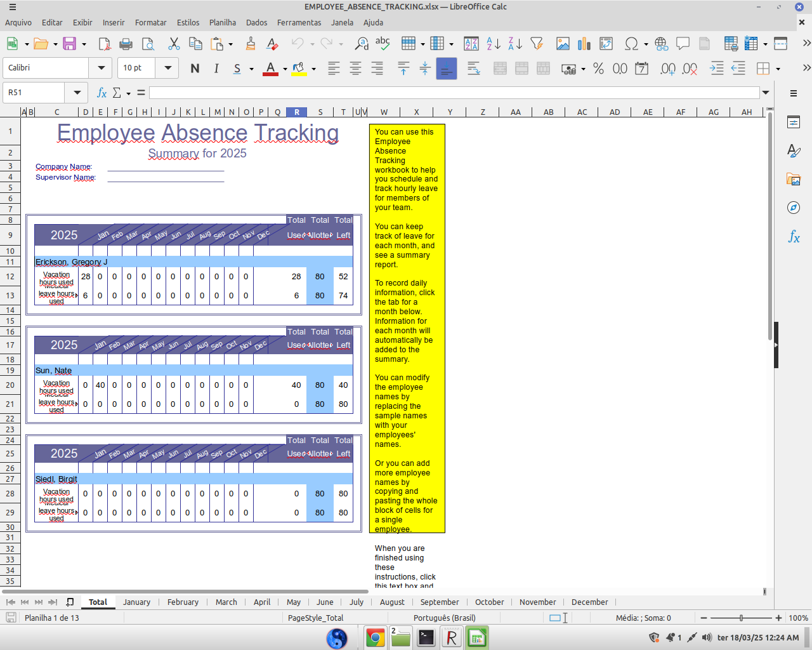Open the Font Name dropdown

coord(101,68)
